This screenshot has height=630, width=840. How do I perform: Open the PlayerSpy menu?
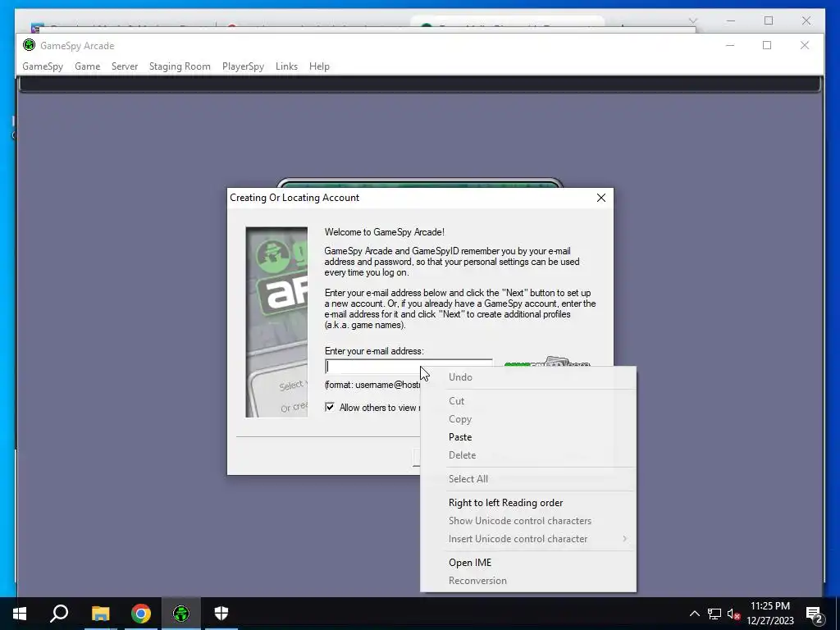pos(243,66)
